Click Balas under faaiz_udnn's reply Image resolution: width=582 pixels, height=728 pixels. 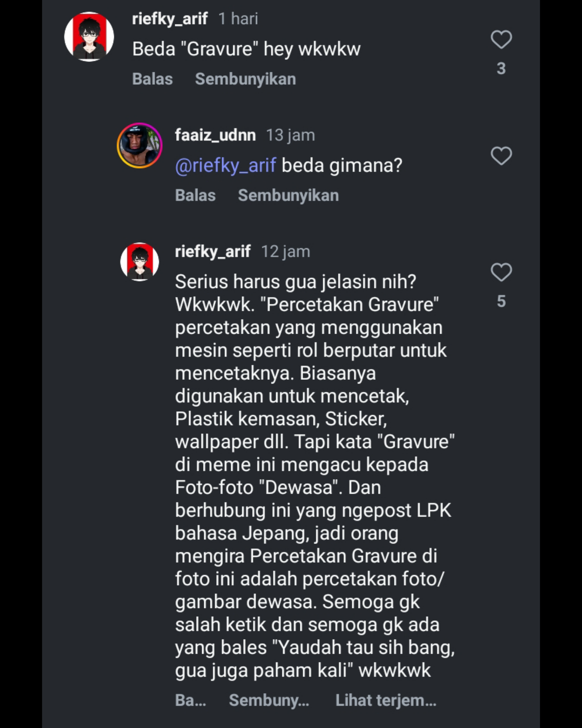click(195, 196)
